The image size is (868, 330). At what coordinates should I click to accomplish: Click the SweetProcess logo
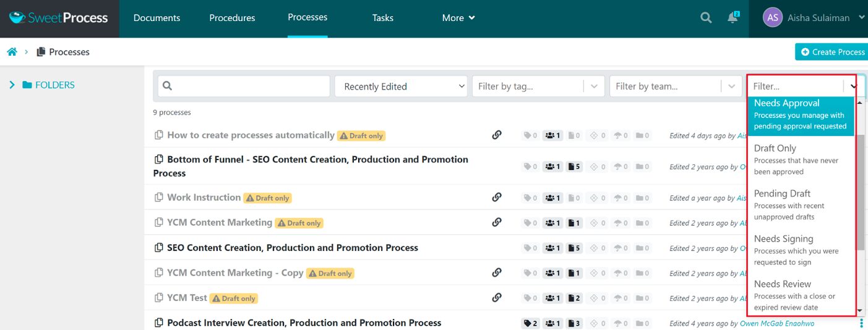click(x=59, y=18)
